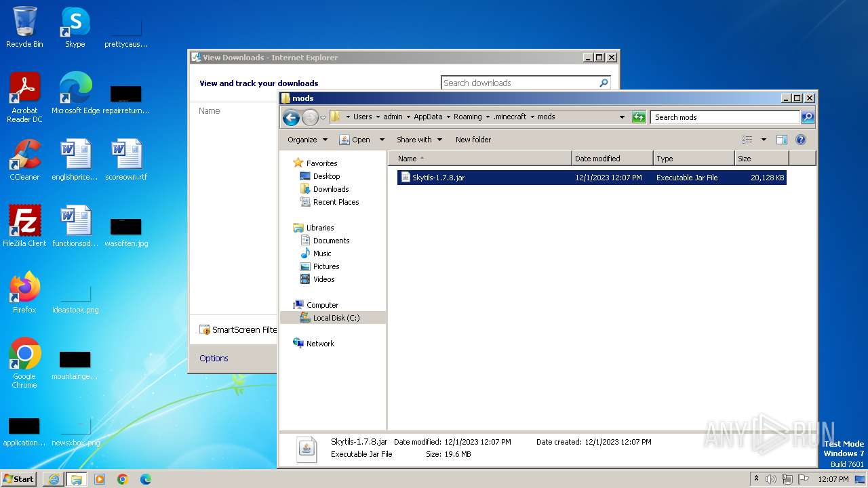The width and height of the screenshot is (868, 488).
Task: Toggle the preview pane button
Action: click(781, 140)
